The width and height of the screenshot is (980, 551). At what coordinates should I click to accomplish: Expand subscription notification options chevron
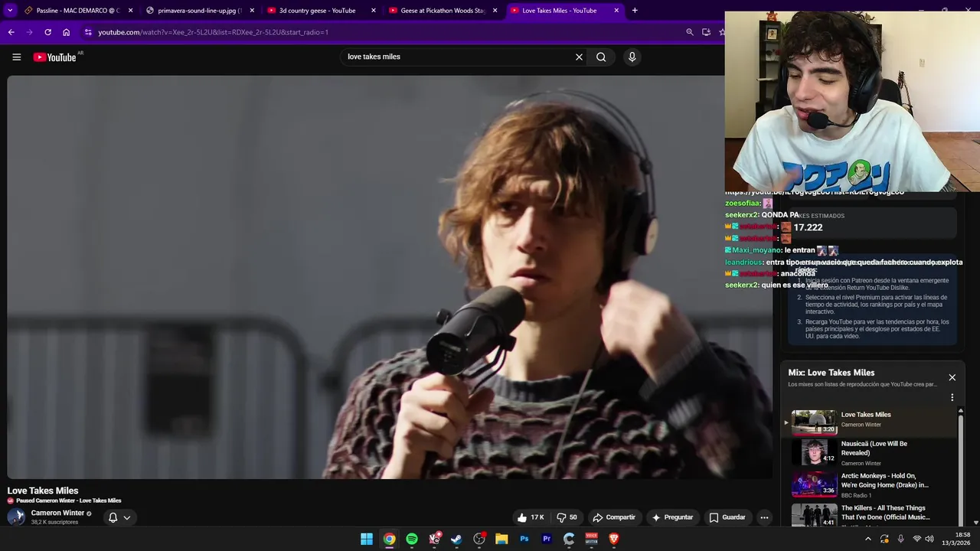click(x=127, y=517)
